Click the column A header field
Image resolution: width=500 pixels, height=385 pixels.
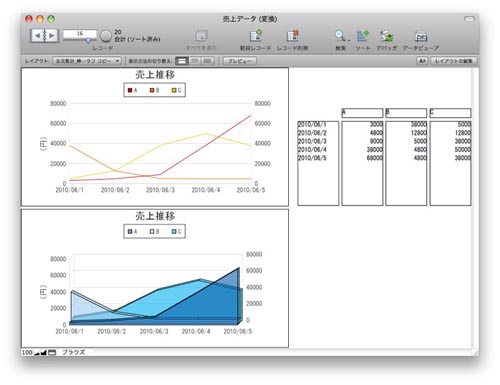coord(362,113)
